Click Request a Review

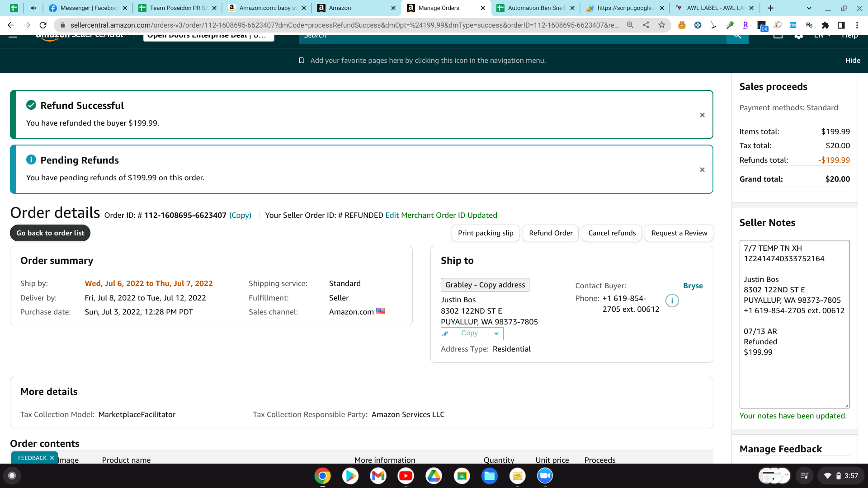[x=679, y=233]
